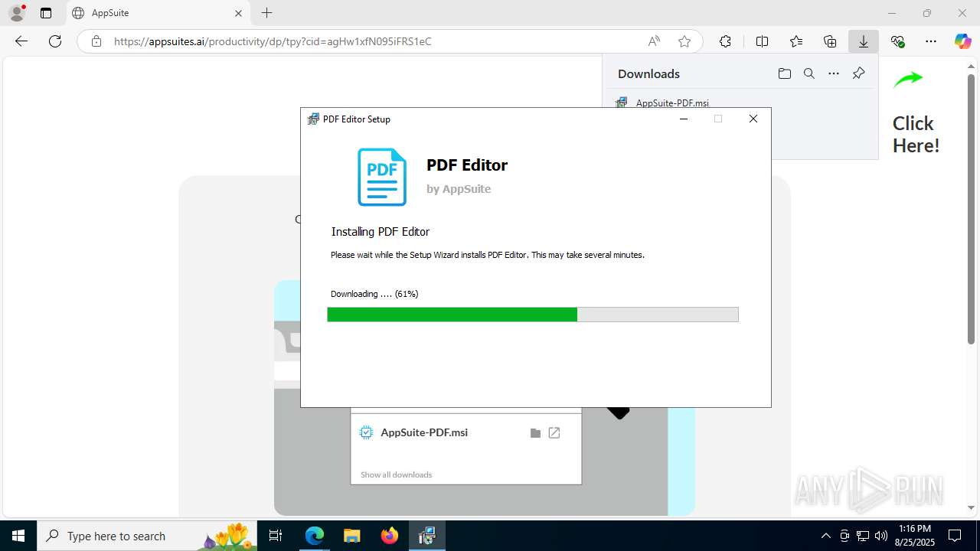Open more options in Downloads panel
Image resolution: width=980 pixels, height=551 pixels.
coord(834,73)
